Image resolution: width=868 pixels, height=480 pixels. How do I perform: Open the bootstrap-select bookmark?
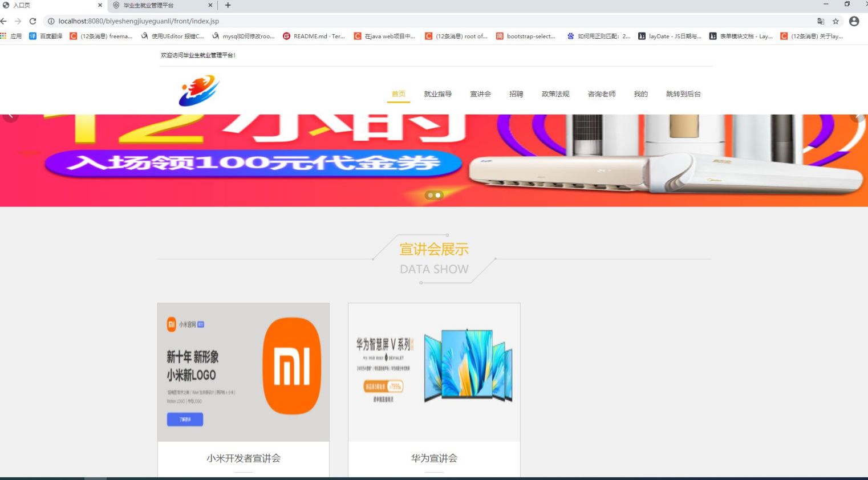(526, 36)
